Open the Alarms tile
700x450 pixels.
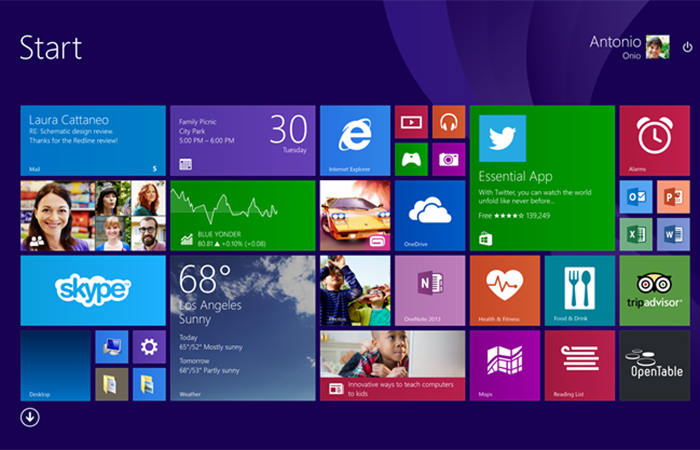click(x=655, y=141)
